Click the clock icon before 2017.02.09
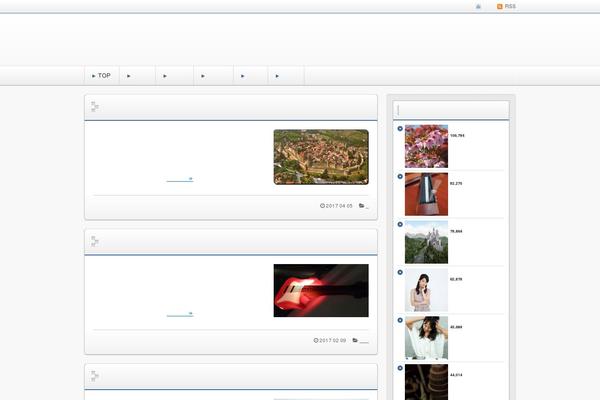The image size is (600, 400). click(x=316, y=340)
